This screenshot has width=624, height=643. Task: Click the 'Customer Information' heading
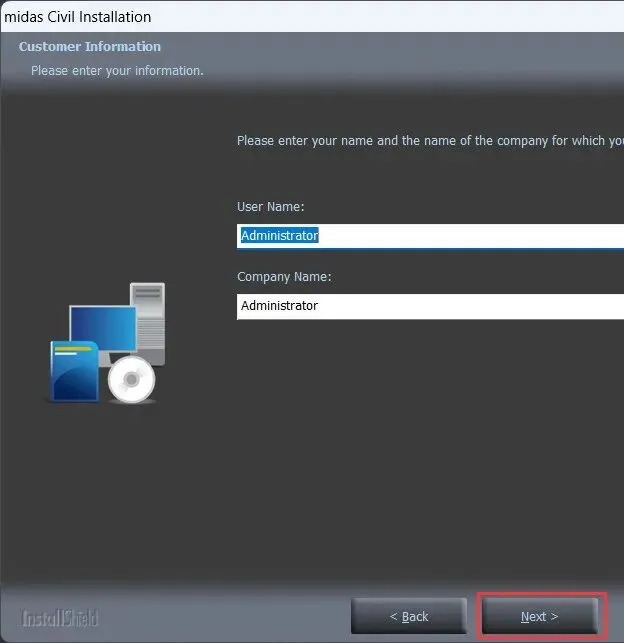click(x=90, y=46)
